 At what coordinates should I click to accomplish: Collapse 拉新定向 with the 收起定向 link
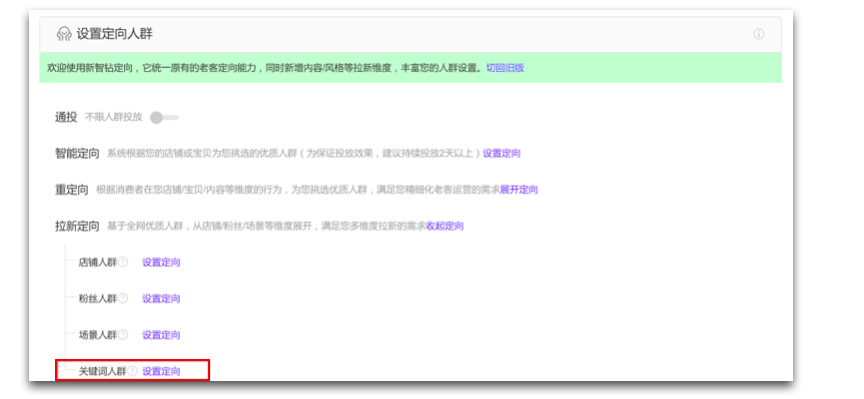[x=445, y=226]
